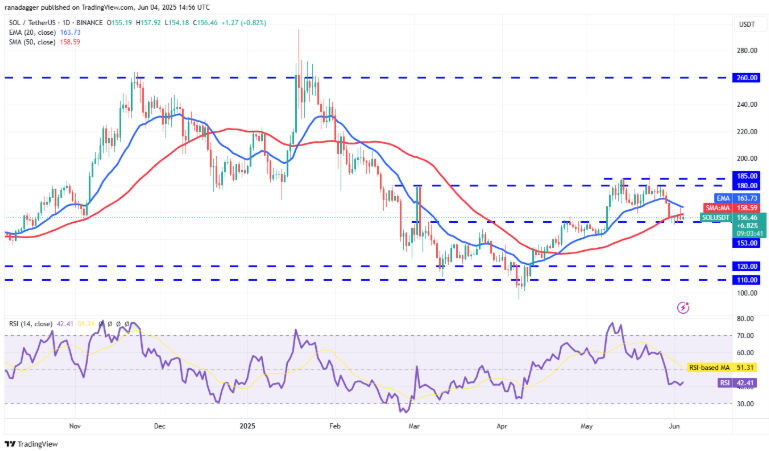Click the 110.00 horizontal line price label
The height and width of the screenshot is (451, 769).
(746, 280)
